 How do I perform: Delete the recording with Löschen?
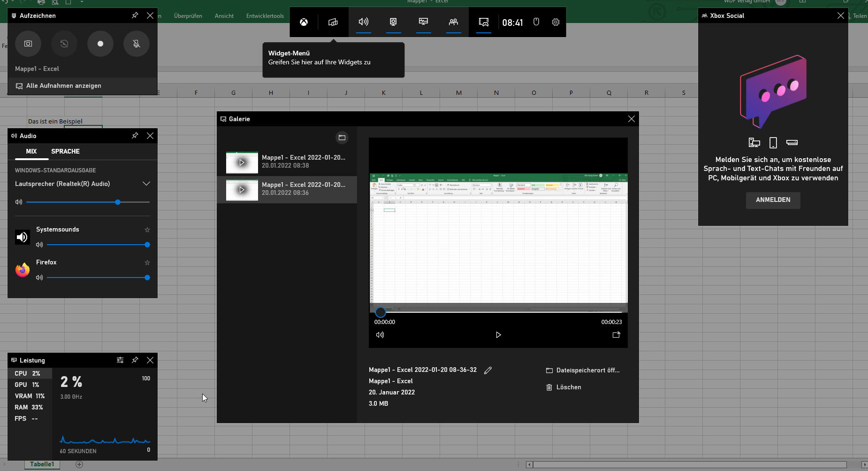[x=563, y=387]
